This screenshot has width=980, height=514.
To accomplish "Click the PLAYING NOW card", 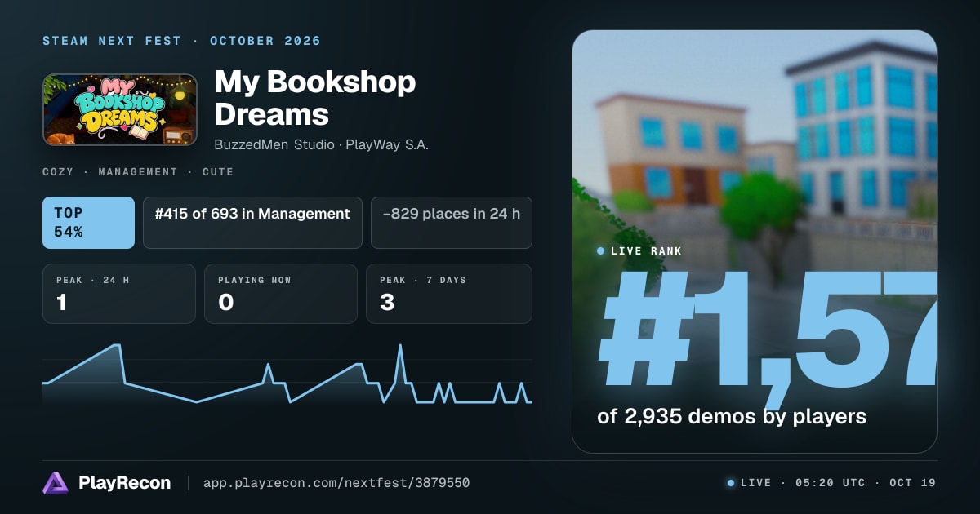I will coord(281,294).
